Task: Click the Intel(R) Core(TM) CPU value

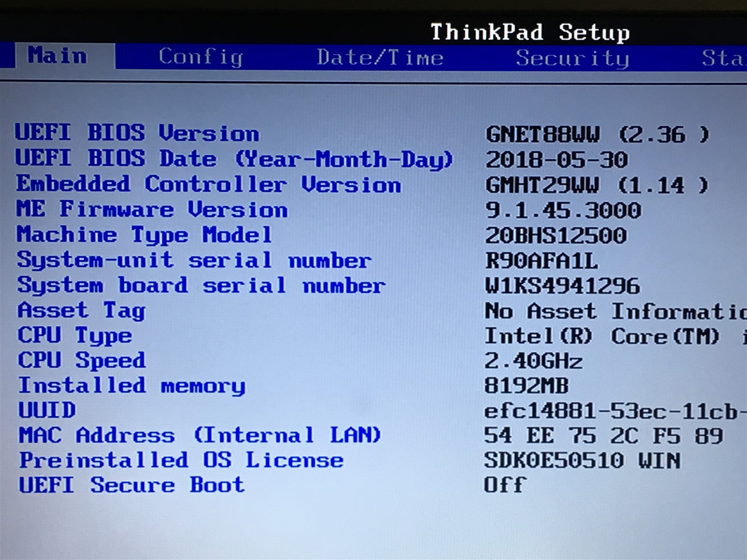Action: [615, 336]
